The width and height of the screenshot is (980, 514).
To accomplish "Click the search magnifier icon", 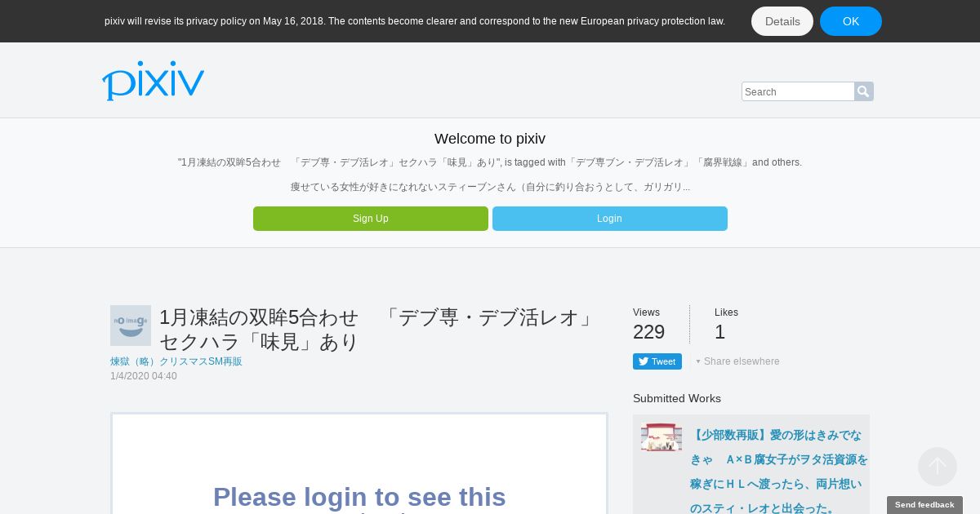I will coord(864,91).
